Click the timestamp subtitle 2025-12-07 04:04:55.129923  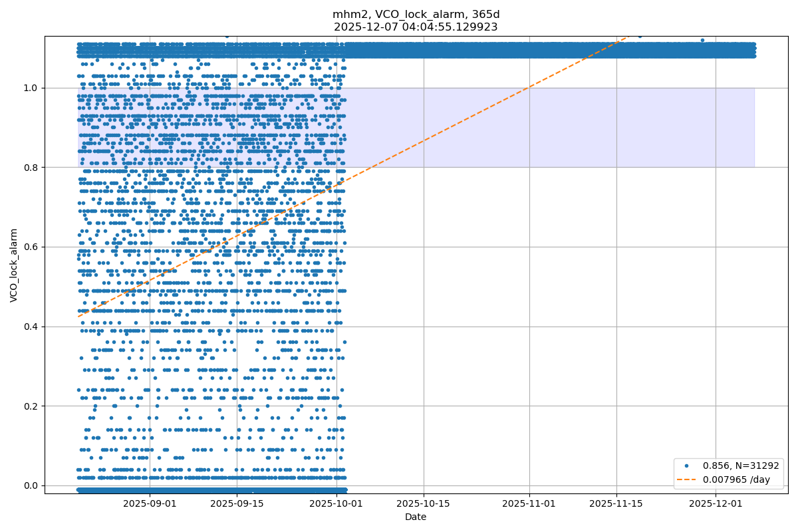[x=416, y=27]
